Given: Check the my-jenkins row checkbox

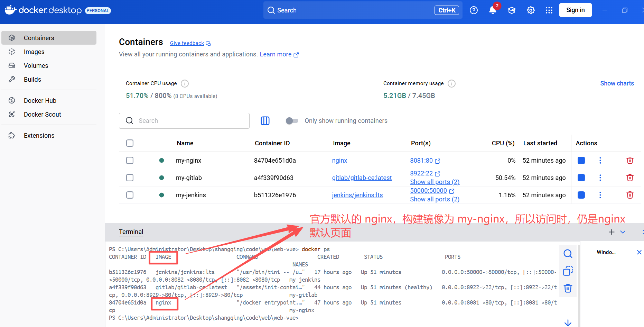Looking at the screenshot, I should pos(130,195).
